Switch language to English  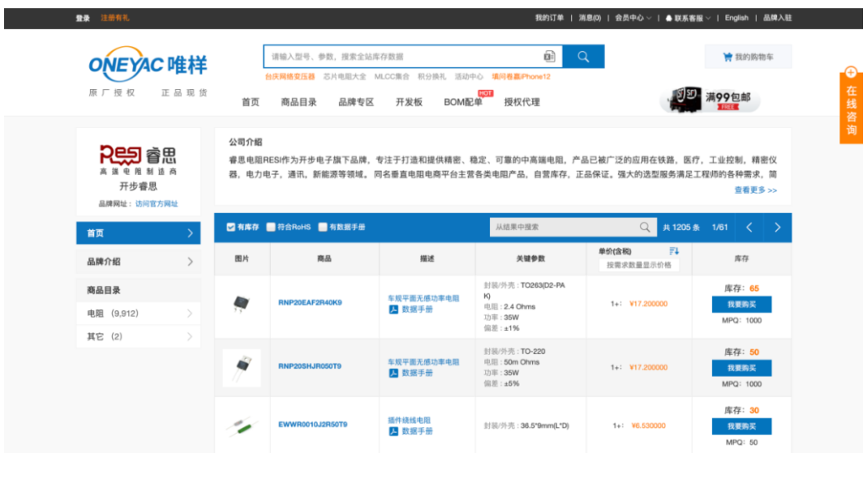[x=736, y=17]
